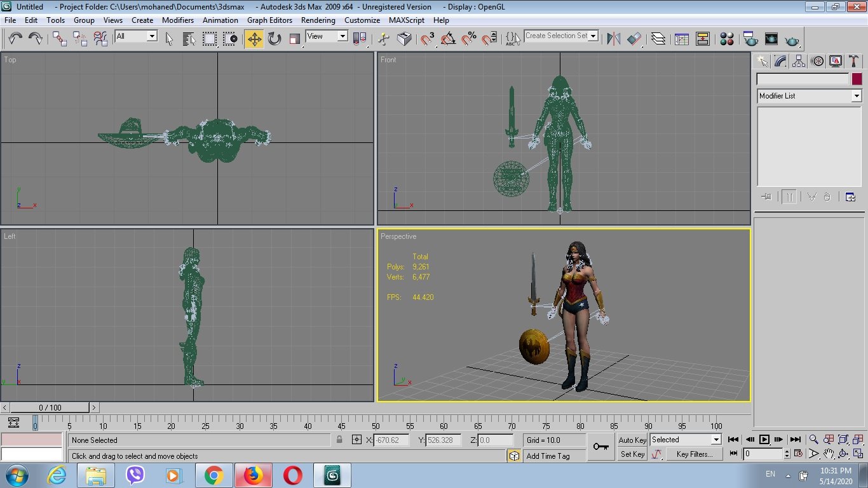Click Select by Name icon
The height and width of the screenshot is (488, 868).
pos(188,39)
